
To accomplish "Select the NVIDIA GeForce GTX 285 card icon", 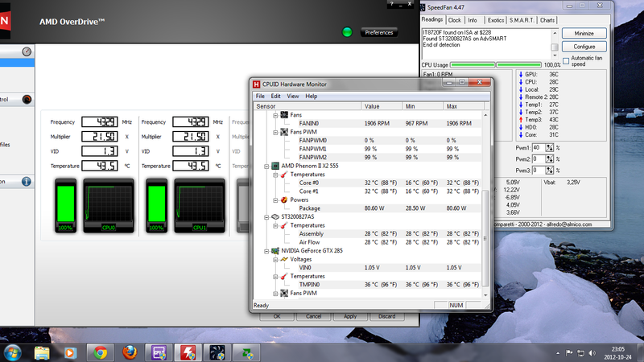I will point(275,251).
